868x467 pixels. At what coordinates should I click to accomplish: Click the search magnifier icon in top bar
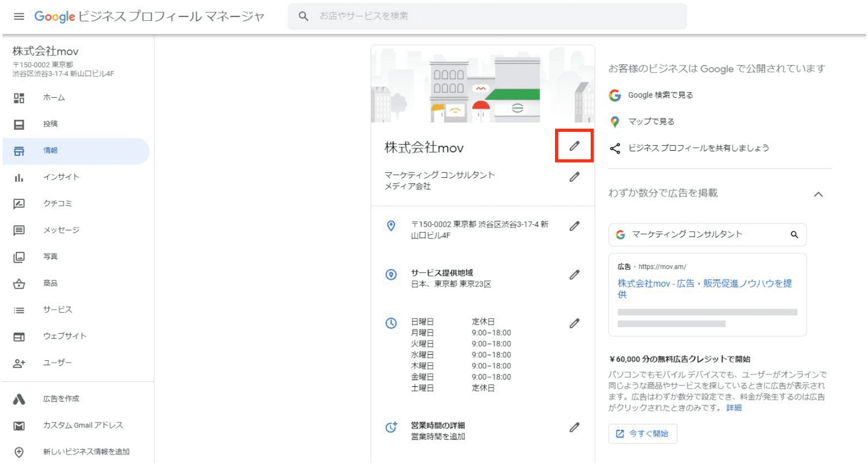[x=303, y=16]
